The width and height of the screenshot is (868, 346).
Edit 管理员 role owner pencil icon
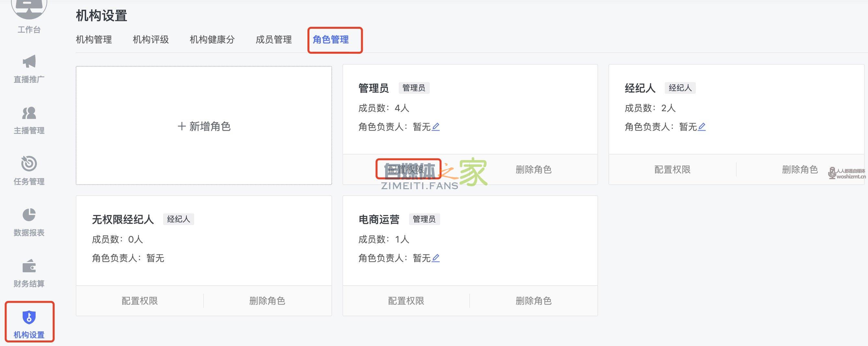pos(436,127)
